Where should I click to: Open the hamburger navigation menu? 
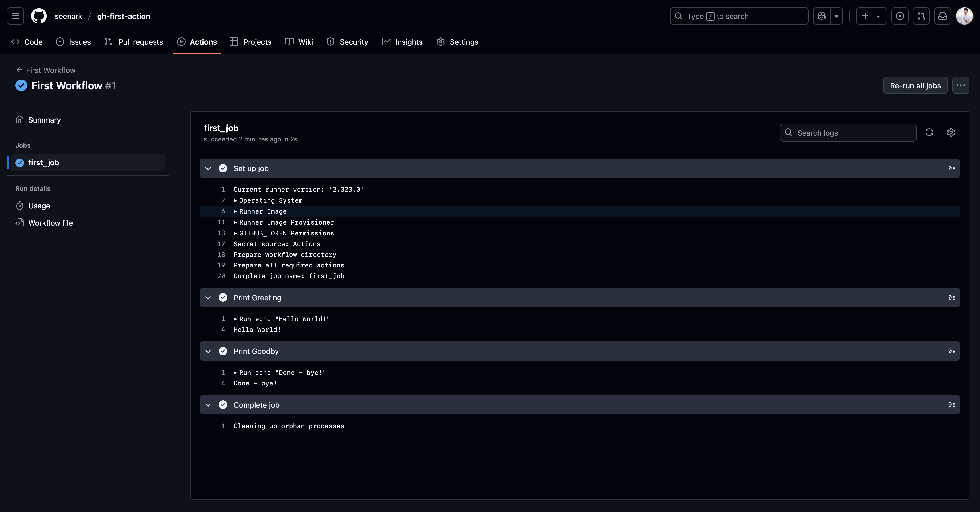click(x=15, y=16)
